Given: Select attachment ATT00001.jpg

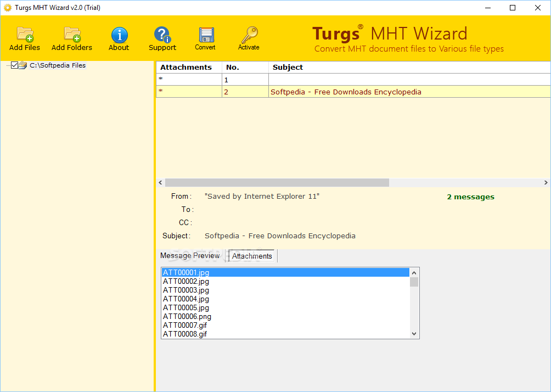Looking at the screenshot, I should point(285,272).
